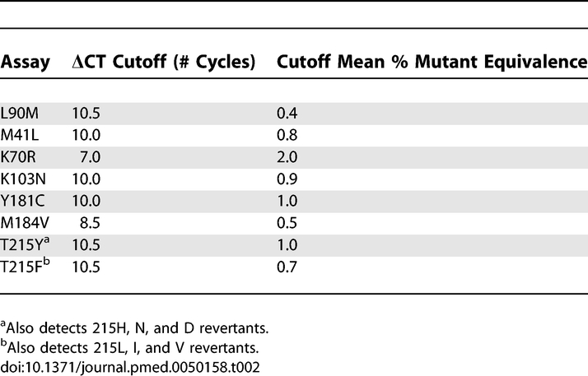Click the ΔCT Cutoff column header
The height and width of the screenshot is (376, 588).
(163, 63)
